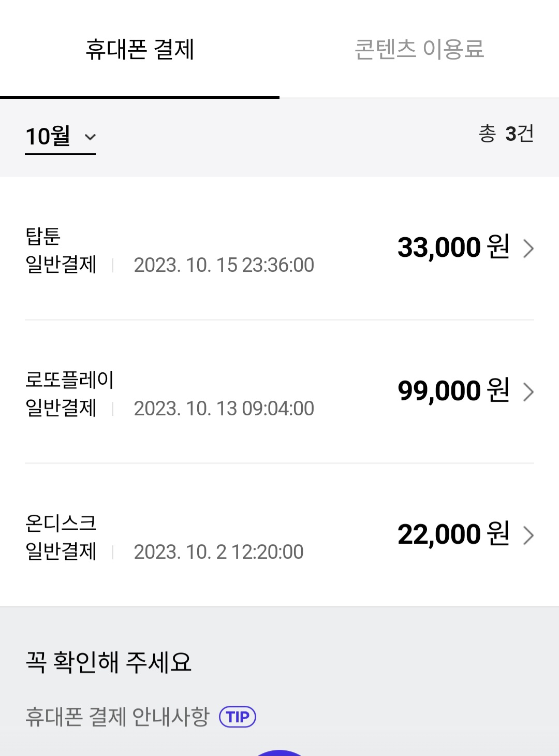Image resolution: width=559 pixels, height=756 pixels.
Task: Select the 온디스크 merchant name
Action: coord(61,523)
